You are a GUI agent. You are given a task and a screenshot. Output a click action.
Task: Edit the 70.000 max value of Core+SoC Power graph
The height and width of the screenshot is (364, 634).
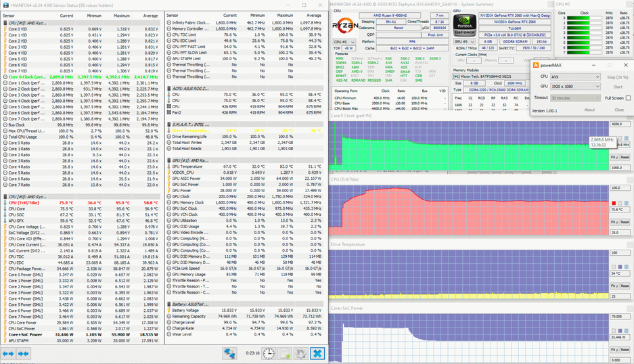pyautogui.click(x=619, y=316)
